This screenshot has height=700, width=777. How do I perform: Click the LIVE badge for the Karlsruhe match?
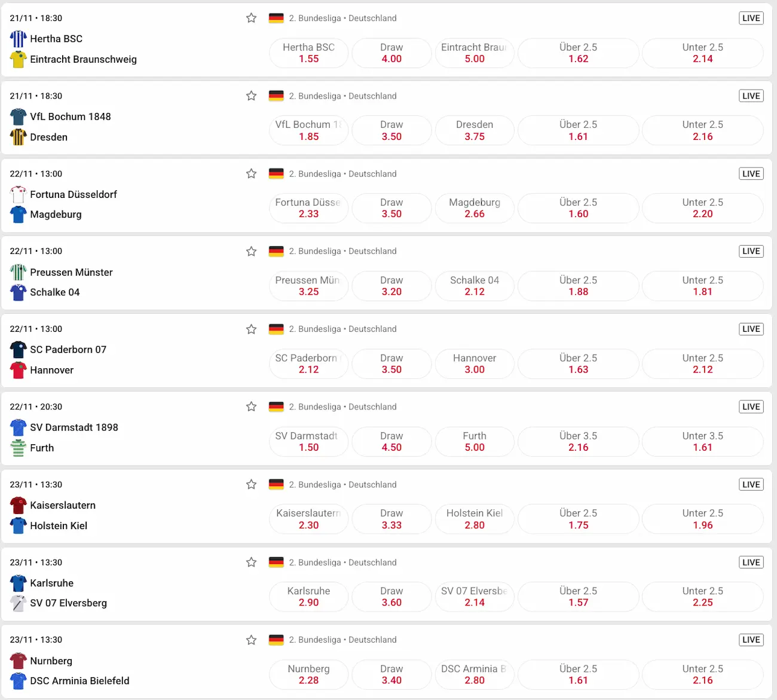coord(751,562)
